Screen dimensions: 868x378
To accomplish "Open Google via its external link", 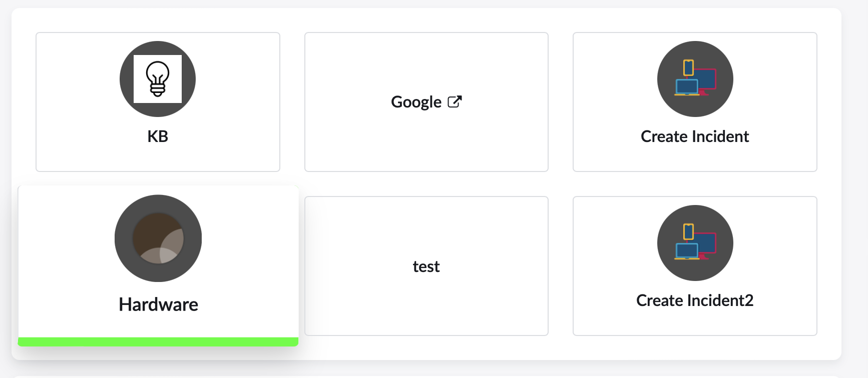I will point(426,101).
